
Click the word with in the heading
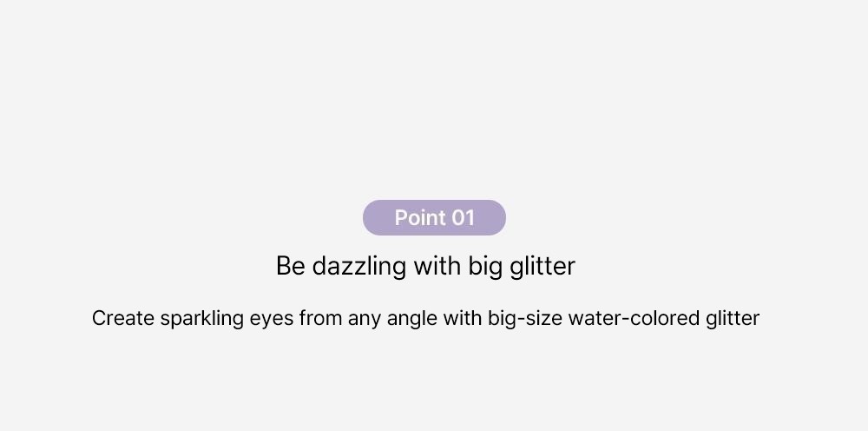(437, 266)
